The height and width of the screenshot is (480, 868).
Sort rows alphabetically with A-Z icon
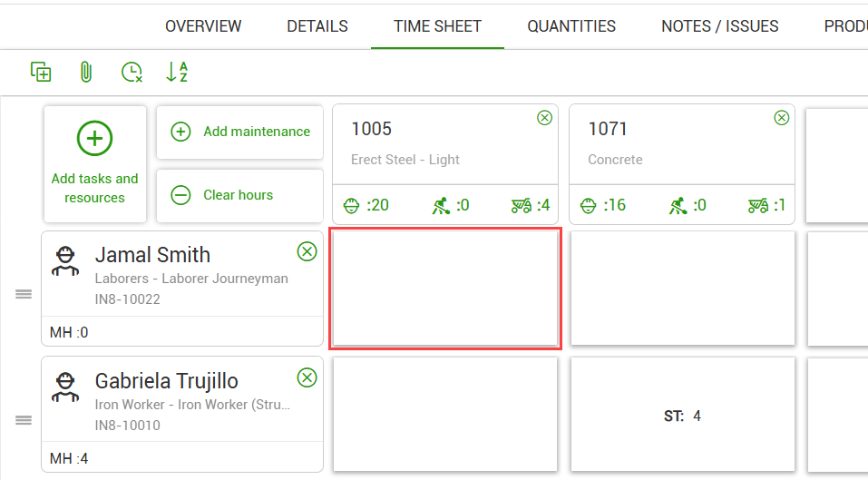177,73
